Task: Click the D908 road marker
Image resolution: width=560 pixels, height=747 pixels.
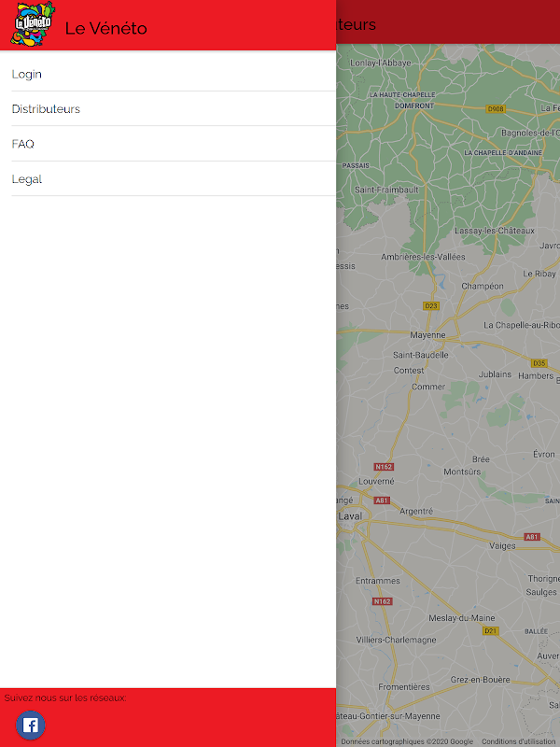Action: tap(496, 108)
